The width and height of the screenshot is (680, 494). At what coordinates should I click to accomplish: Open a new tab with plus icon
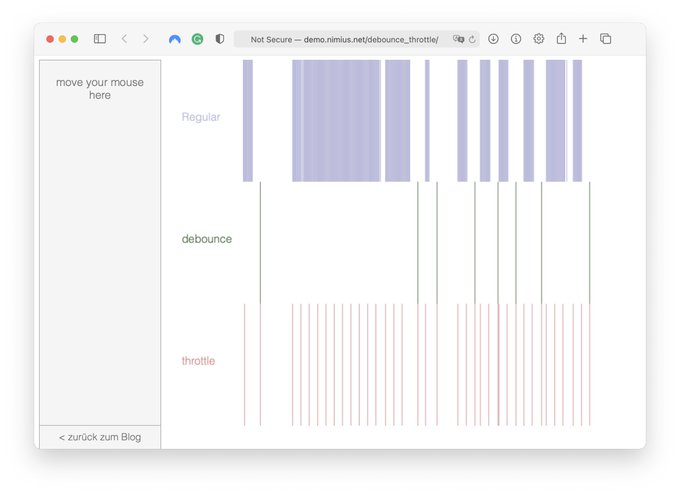coord(583,39)
